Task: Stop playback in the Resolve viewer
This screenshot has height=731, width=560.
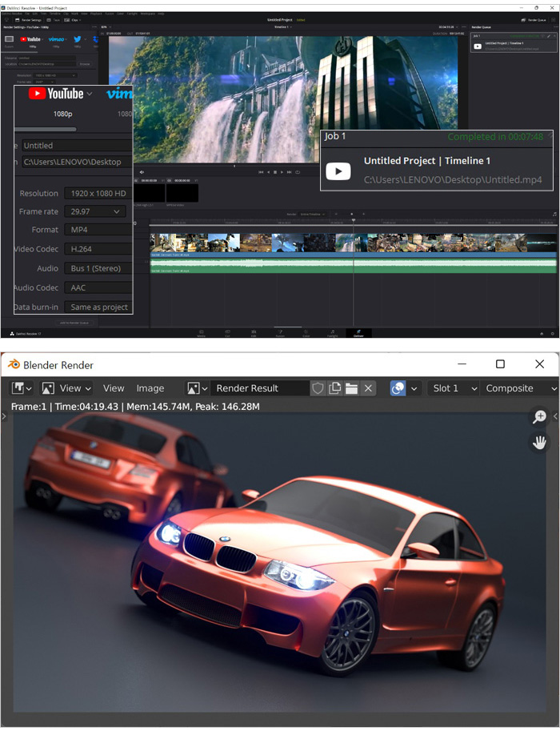Action: (275, 172)
